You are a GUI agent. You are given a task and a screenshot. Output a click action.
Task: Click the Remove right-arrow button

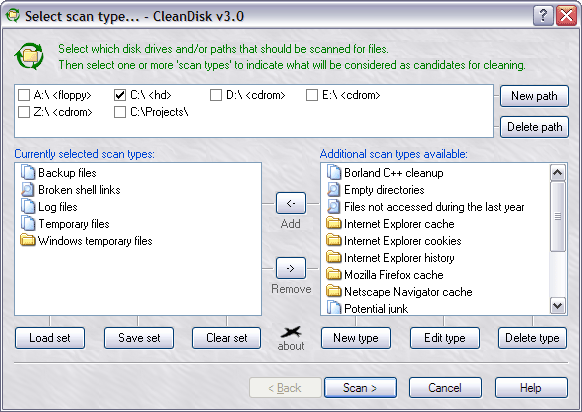291,268
